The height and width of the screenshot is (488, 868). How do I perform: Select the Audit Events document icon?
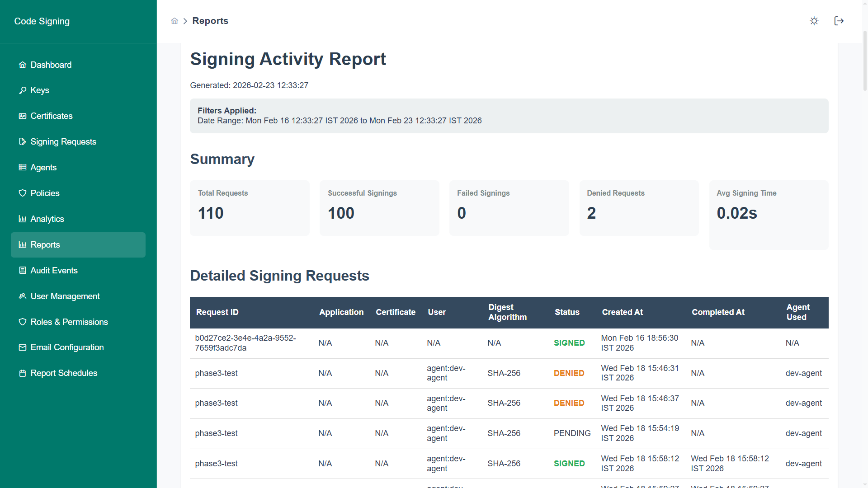[23, 270]
